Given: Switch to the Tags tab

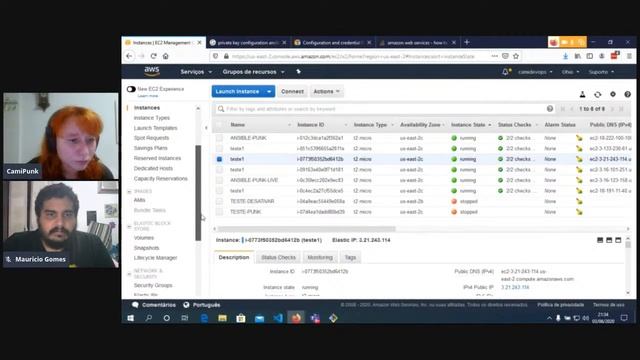Looking at the screenshot, I should (x=350, y=258).
